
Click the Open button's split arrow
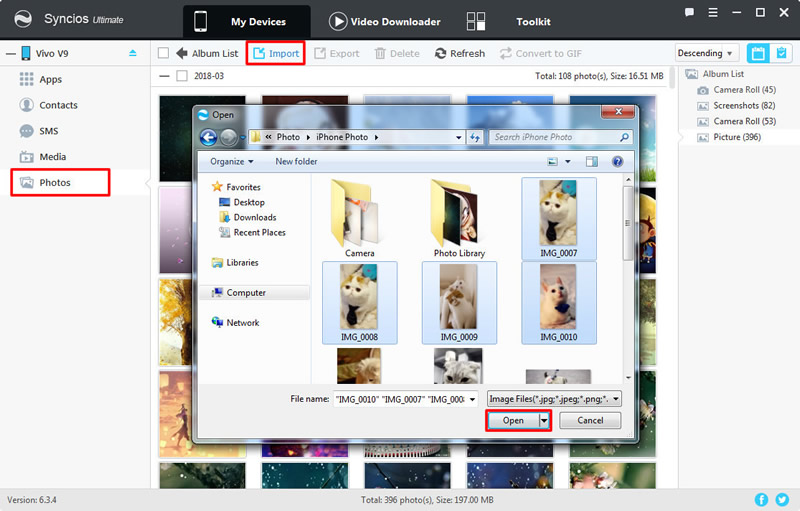[544, 421]
